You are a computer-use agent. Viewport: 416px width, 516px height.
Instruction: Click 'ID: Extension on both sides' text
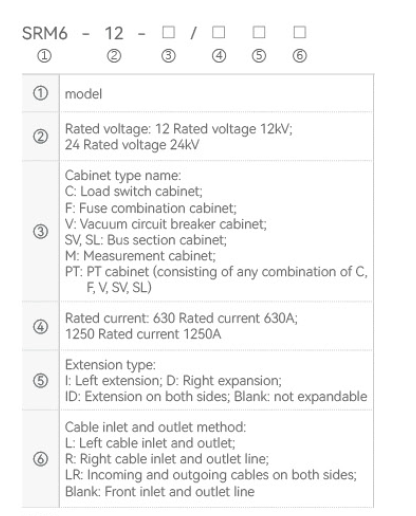pos(147,397)
